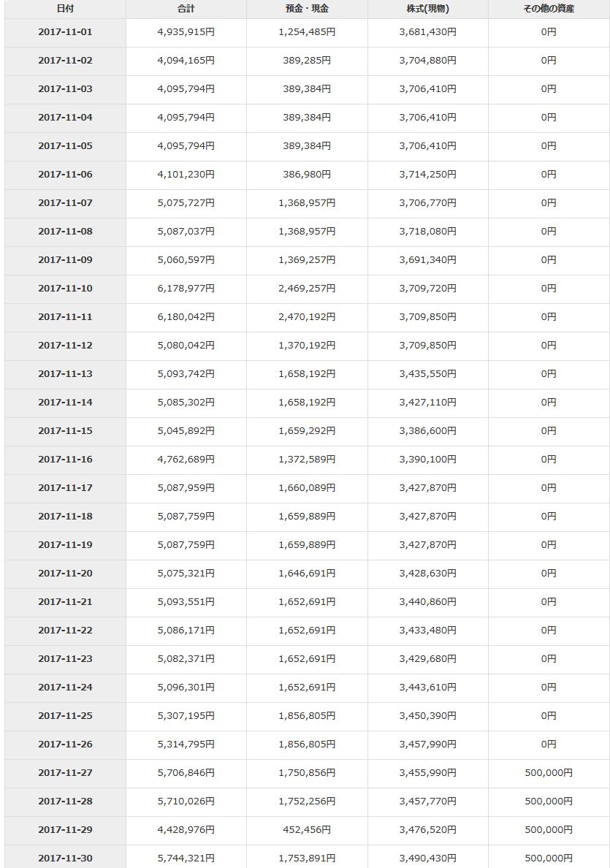
Task: Click the 日付 column header
Action: point(65,9)
